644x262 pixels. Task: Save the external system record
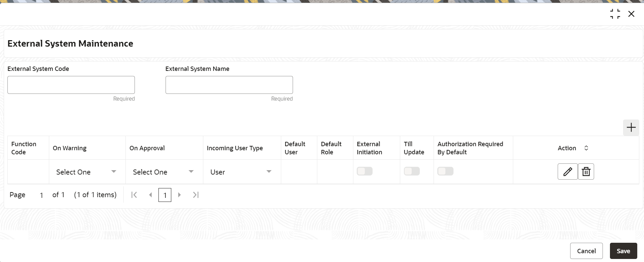623,251
